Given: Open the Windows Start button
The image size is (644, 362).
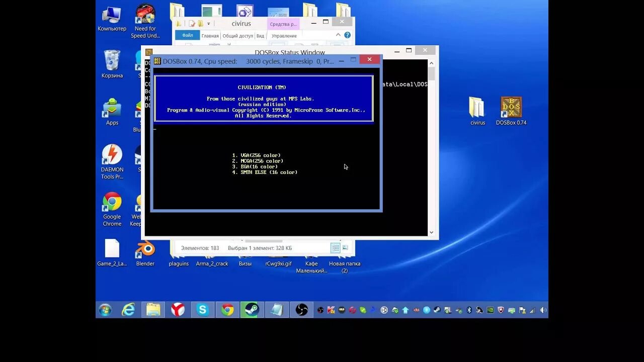Looking at the screenshot, I should 105,310.
